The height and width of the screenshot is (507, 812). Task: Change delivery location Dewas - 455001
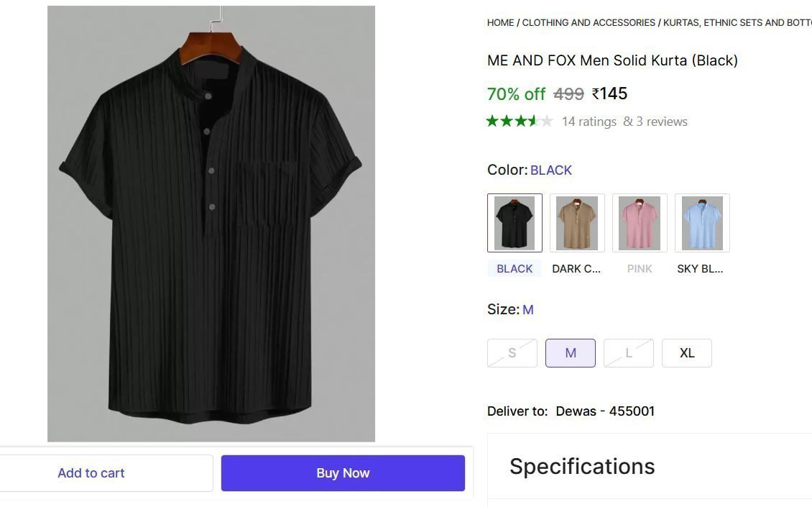(605, 411)
